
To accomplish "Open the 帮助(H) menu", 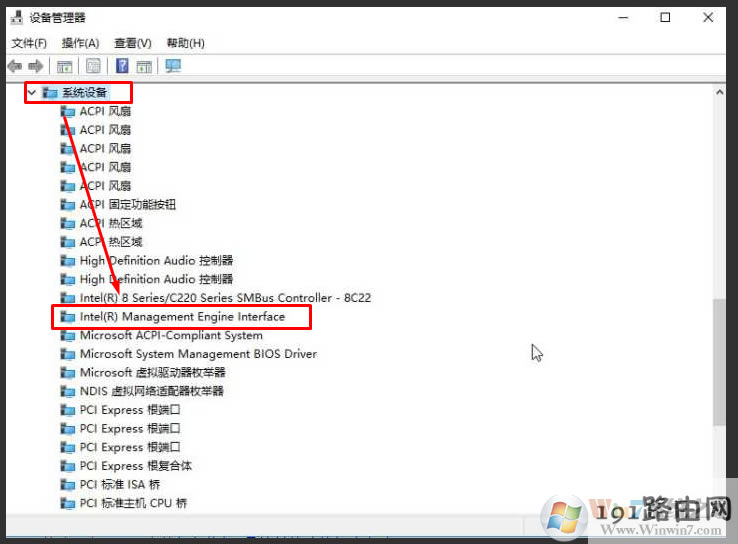I will click(185, 43).
